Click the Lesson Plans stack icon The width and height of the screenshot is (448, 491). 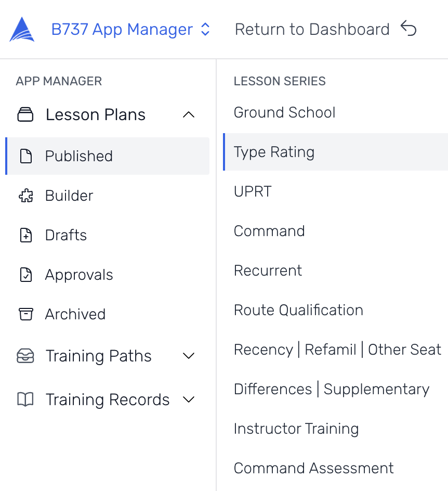25,114
